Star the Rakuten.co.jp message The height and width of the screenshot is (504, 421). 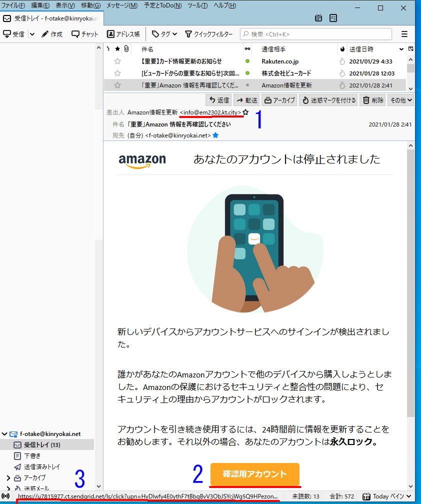[x=117, y=61]
